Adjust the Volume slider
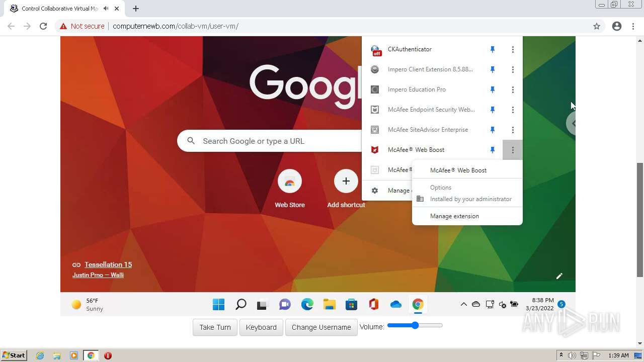 [415, 325]
